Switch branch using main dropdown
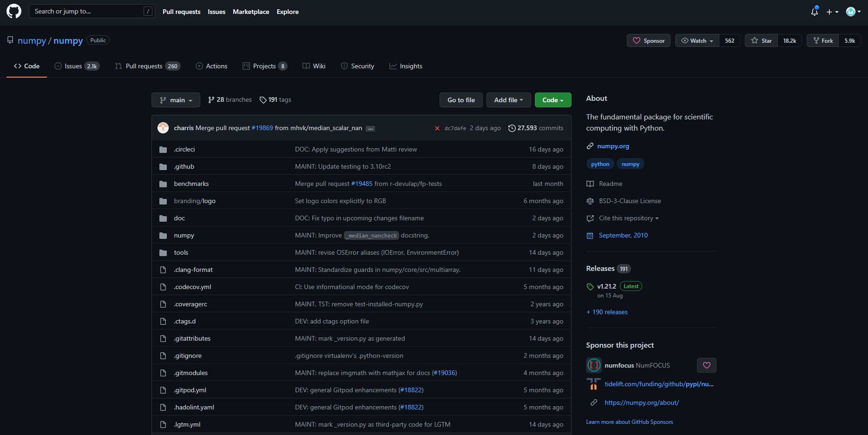The height and width of the screenshot is (435, 868). (176, 100)
